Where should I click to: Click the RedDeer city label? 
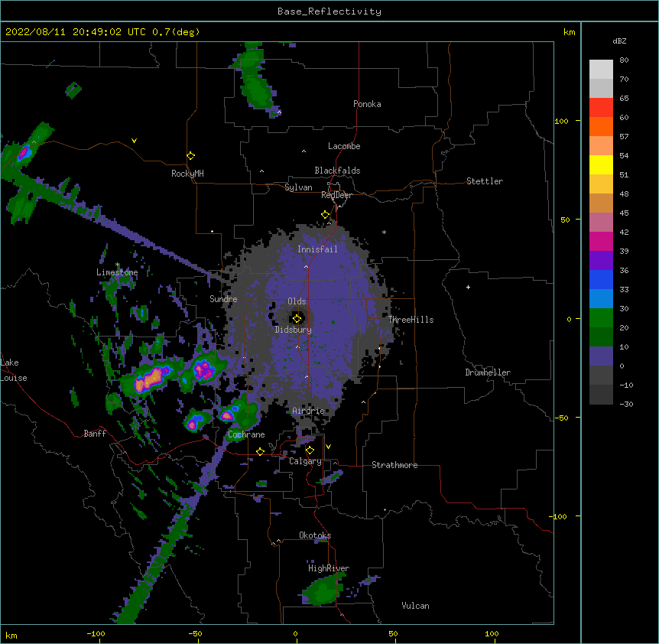pyautogui.click(x=336, y=195)
